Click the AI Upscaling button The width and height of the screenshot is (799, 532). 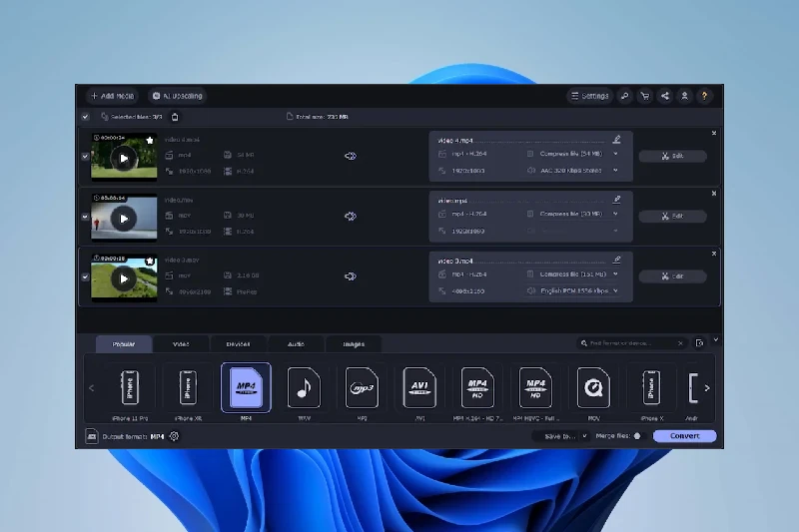pos(178,96)
